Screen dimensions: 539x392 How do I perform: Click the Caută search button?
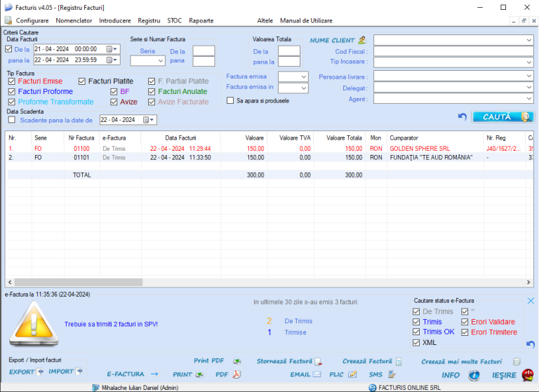(502, 117)
